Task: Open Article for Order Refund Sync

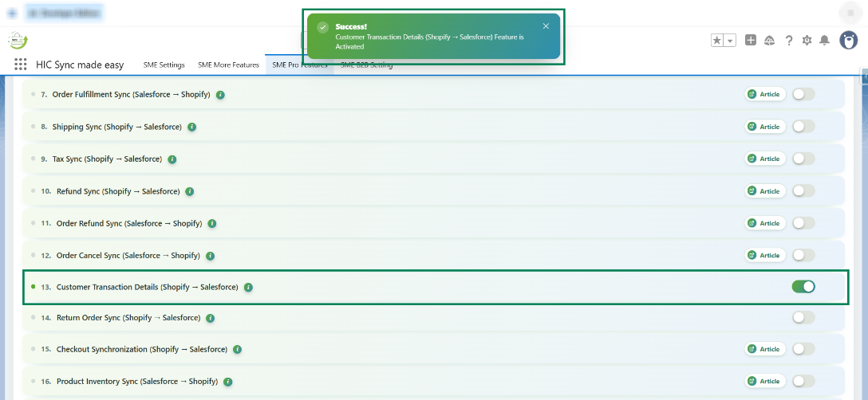Action: [765, 223]
